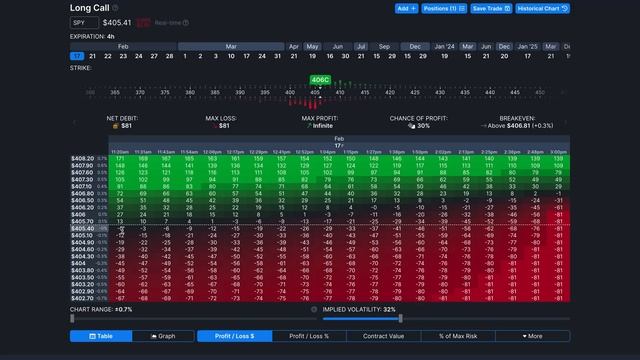This screenshot has width=640, height=360.
Task: Click the $406.81 breakeven value
Action: pyautogui.click(x=518, y=126)
